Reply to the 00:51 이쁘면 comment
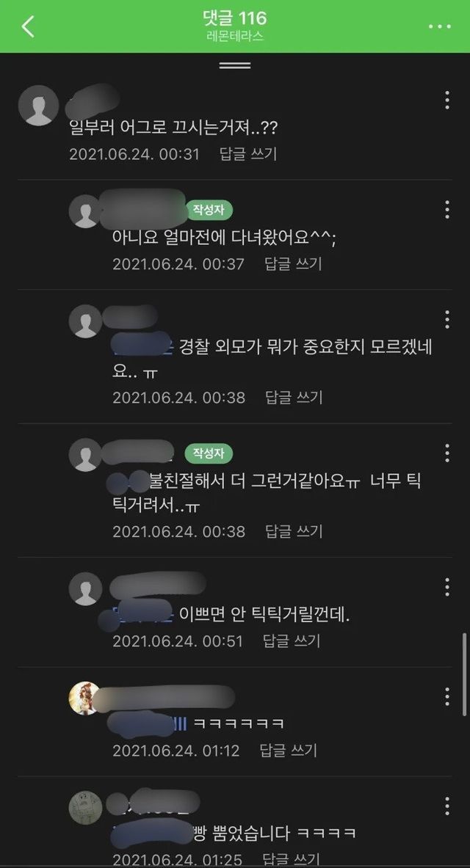 (x=292, y=641)
